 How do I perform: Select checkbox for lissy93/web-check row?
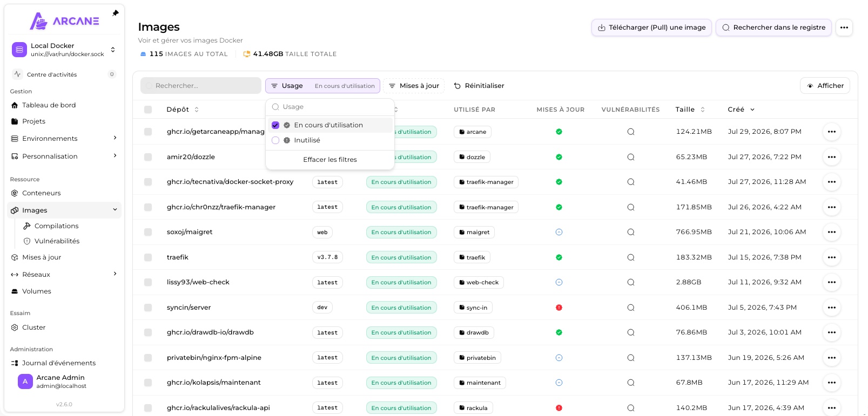click(148, 282)
